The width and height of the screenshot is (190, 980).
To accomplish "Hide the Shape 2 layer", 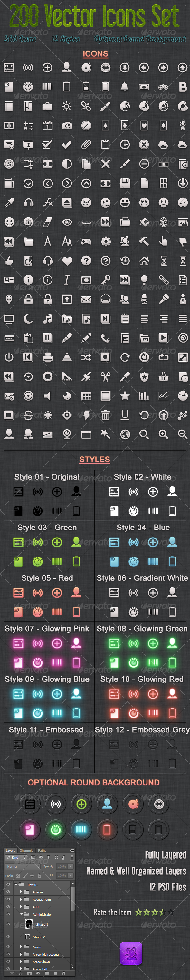I will 8,937.
